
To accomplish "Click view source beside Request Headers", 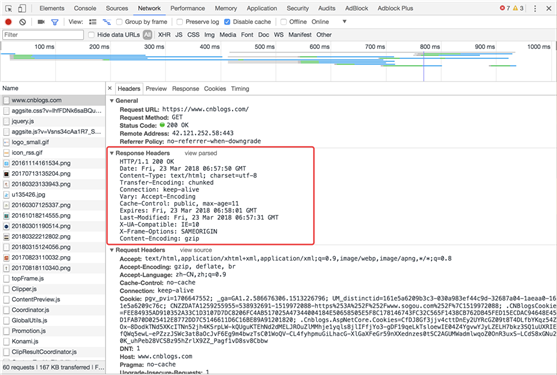I will pos(196,250).
